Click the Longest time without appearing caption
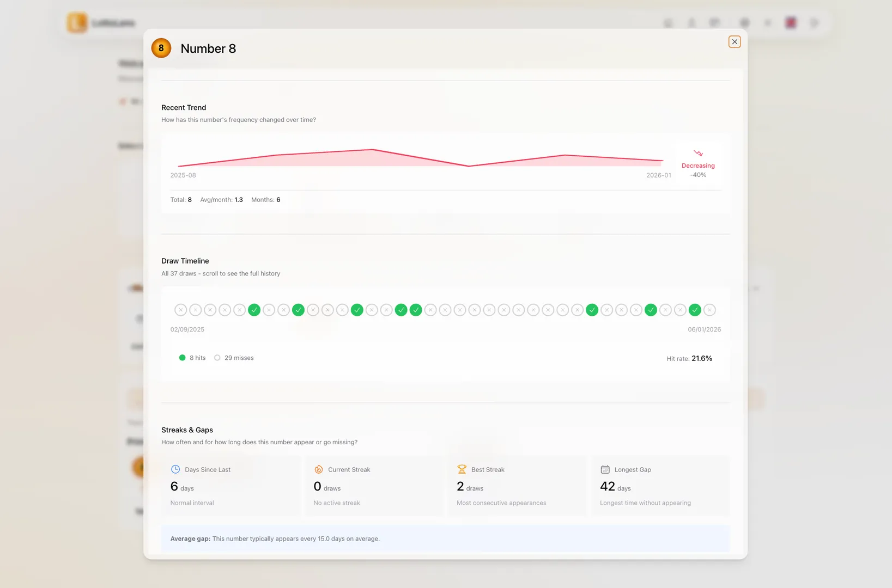892x588 pixels. (x=645, y=503)
